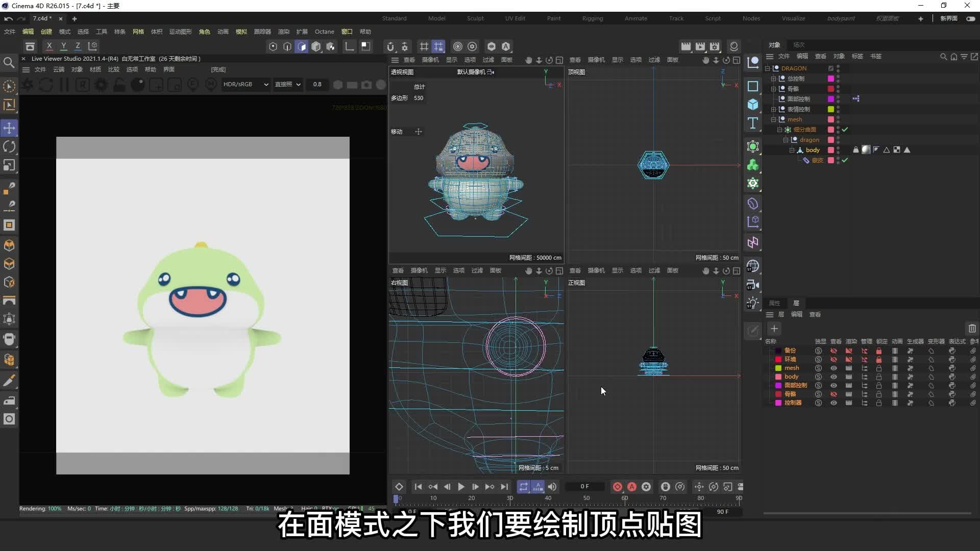Click the magenta layer color swatch of 总控制
980x551 pixels.
[x=831, y=79]
